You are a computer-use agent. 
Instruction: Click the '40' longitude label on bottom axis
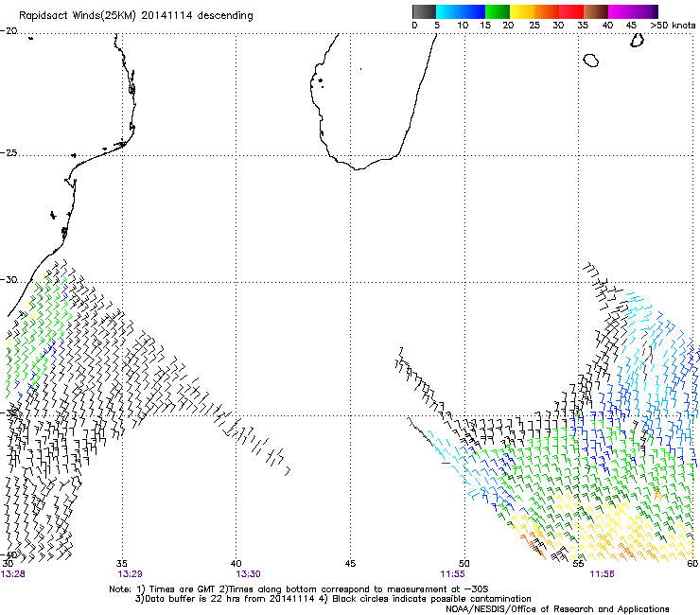(x=236, y=564)
